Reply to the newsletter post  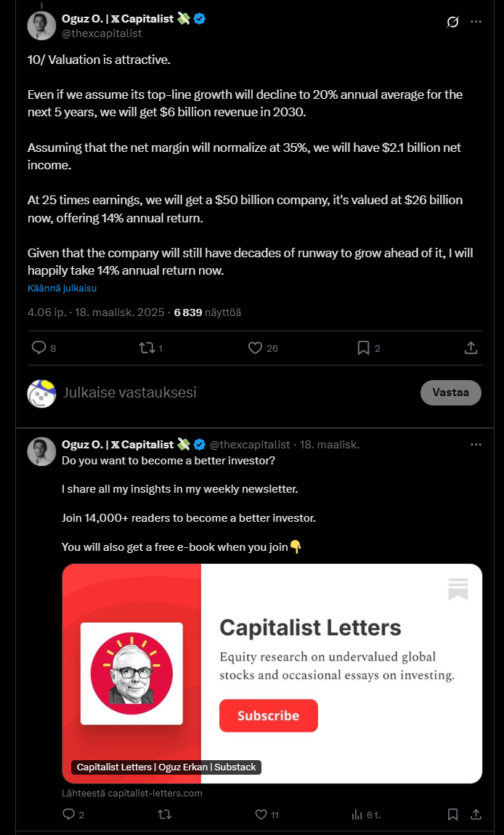click(69, 815)
